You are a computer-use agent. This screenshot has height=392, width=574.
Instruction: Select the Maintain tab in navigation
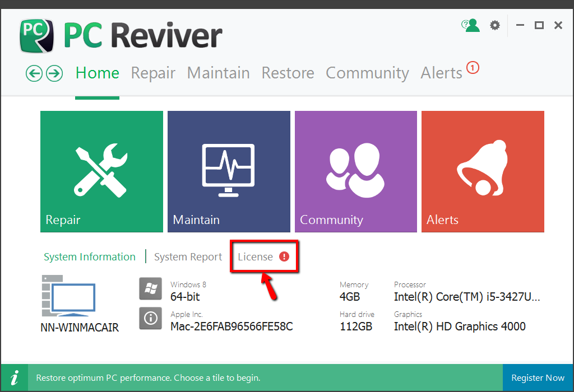218,73
